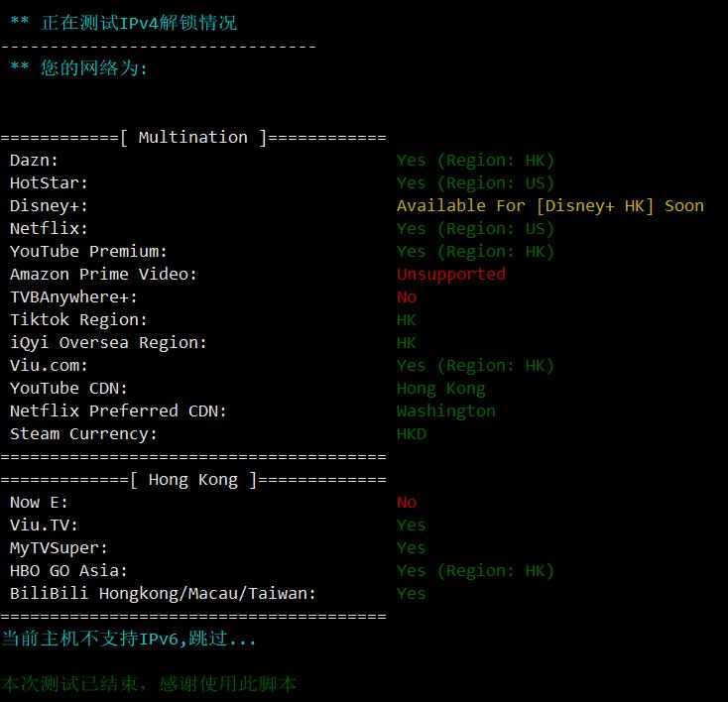Click the BiliBili Hongkong/Macau/Taiwan label
The height and width of the screenshot is (702, 728).
point(164,593)
